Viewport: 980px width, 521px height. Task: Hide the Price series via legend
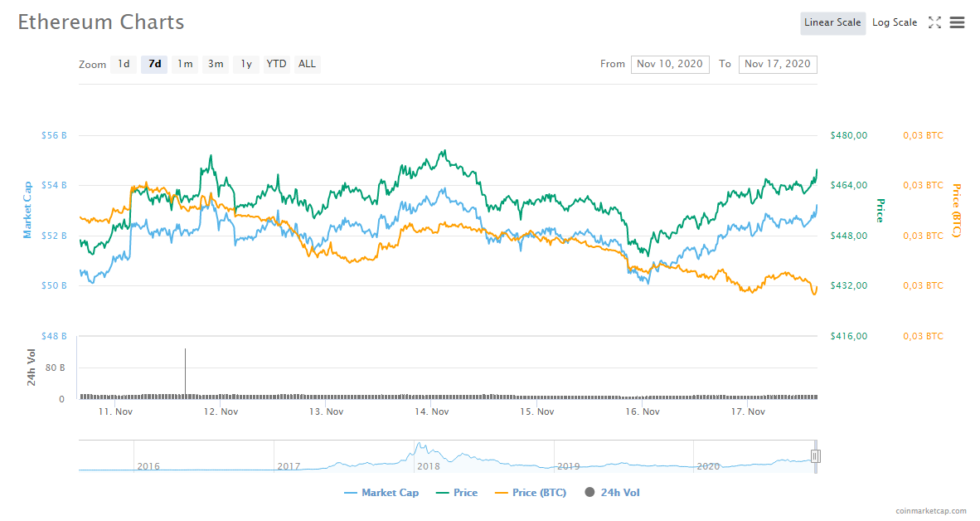click(x=457, y=493)
